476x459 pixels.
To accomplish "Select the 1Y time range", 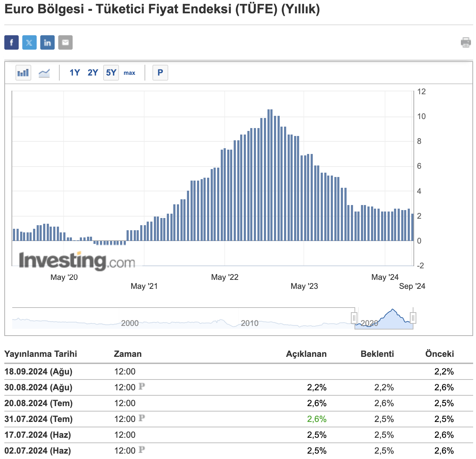I will click(x=75, y=73).
